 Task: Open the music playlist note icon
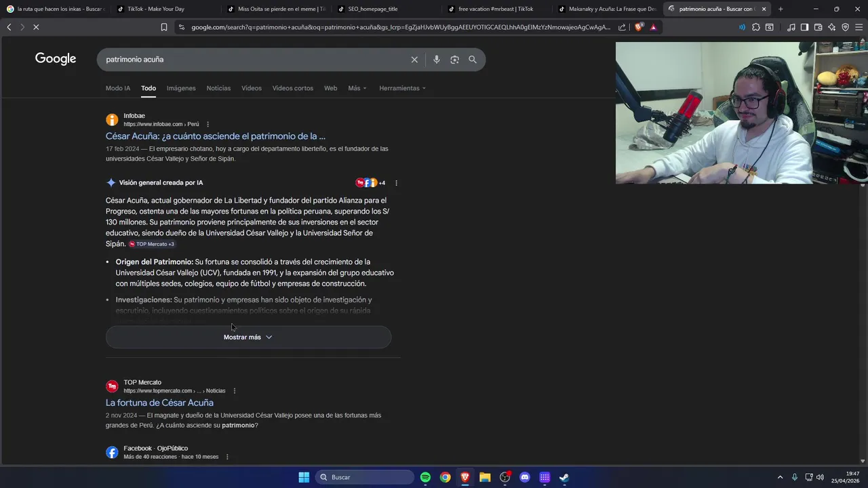[791, 27]
